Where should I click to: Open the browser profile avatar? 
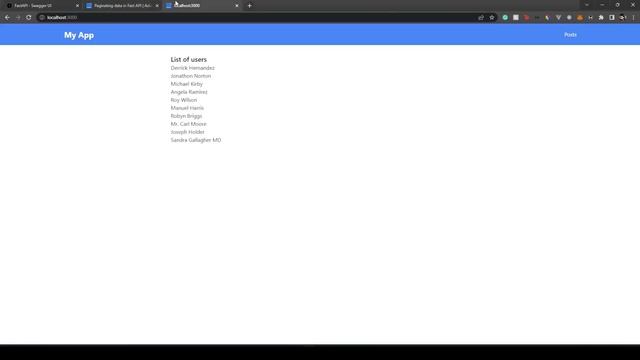pyautogui.click(x=622, y=18)
